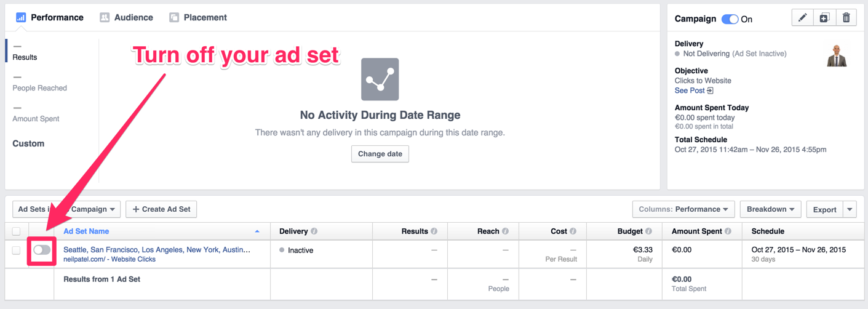Click the Results column info icon

434,231
